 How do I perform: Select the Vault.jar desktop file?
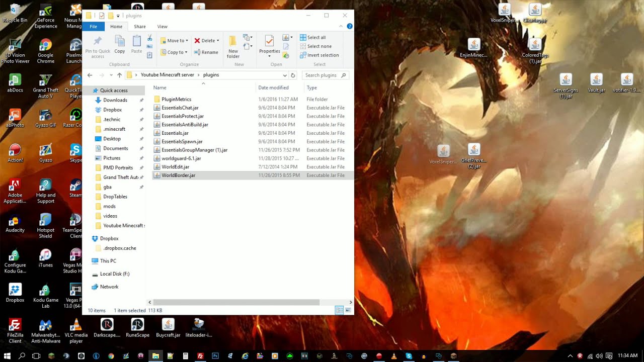[x=596, y=83]
